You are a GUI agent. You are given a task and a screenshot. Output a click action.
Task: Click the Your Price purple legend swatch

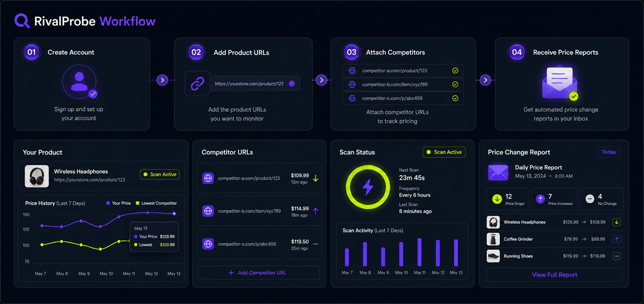click(x=108, y=203)
